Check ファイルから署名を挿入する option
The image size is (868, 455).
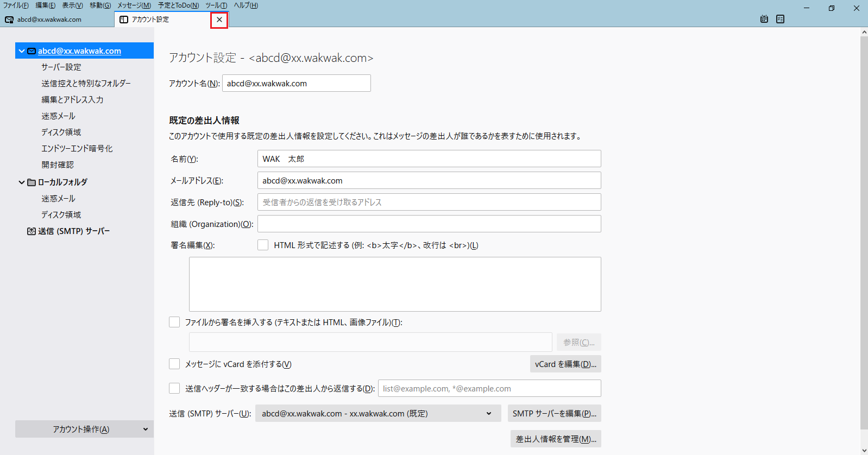click(x=174, y=322)
